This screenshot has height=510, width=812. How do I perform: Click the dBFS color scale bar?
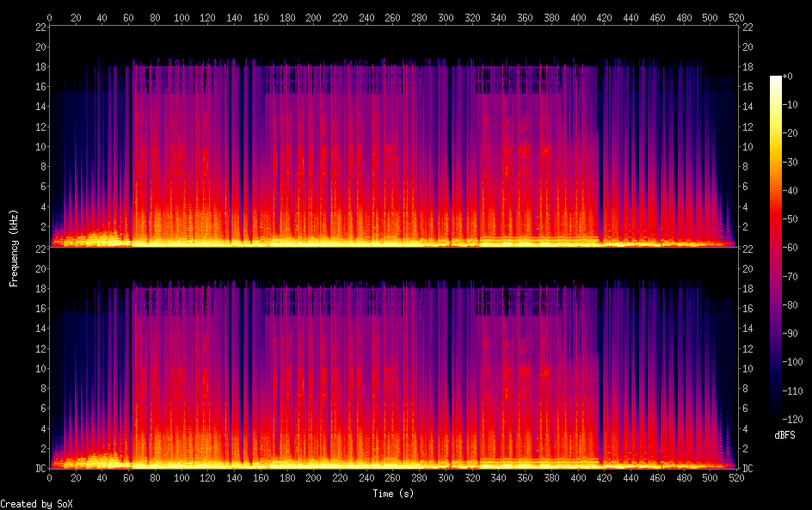pyautogui.click(x=775, y=248)
